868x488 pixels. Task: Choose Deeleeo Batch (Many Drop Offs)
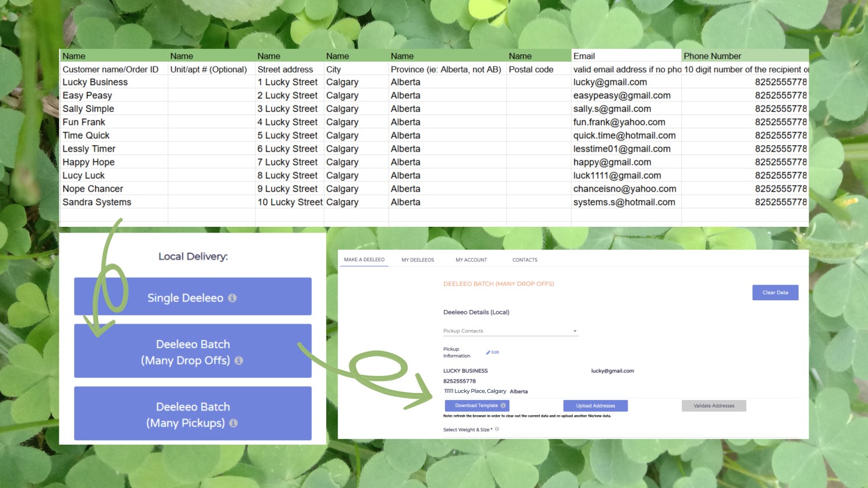[x=192, y=351]
